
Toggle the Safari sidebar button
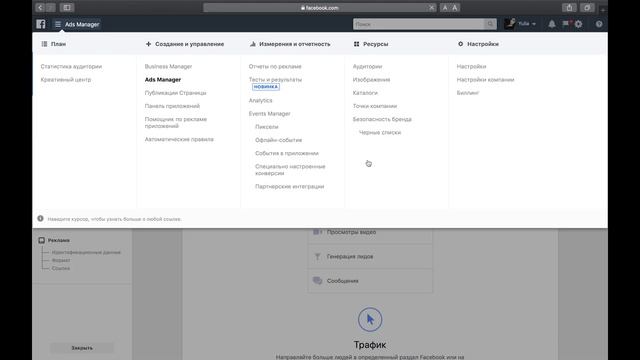pyautogui.click(x=67, y=7)
